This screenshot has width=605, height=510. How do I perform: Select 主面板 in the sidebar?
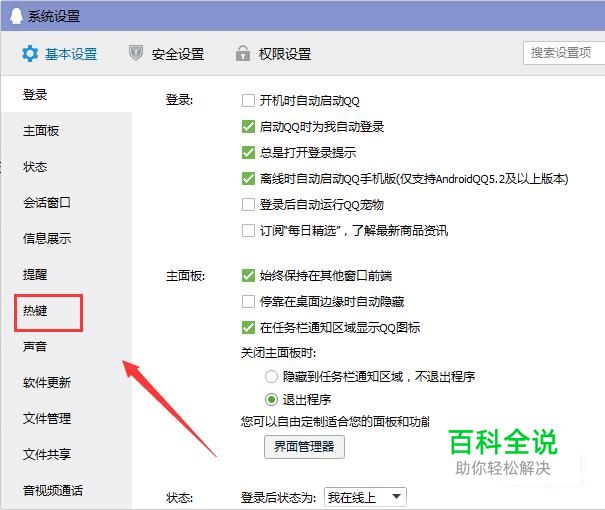coord(41,130)
